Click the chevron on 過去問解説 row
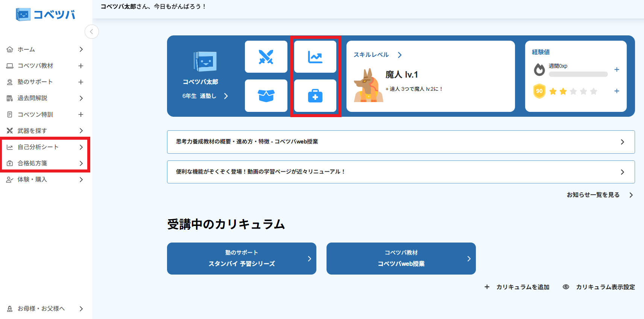 click(81, 98)
